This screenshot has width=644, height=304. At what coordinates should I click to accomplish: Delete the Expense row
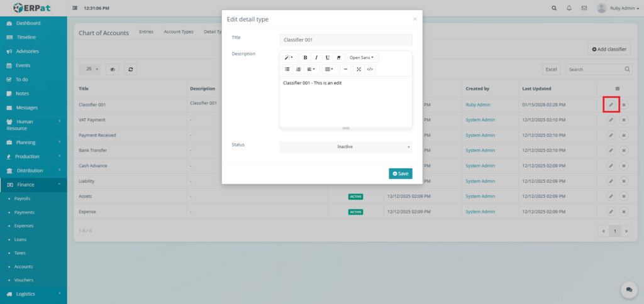pyautogui.click(x=623, y=212)
